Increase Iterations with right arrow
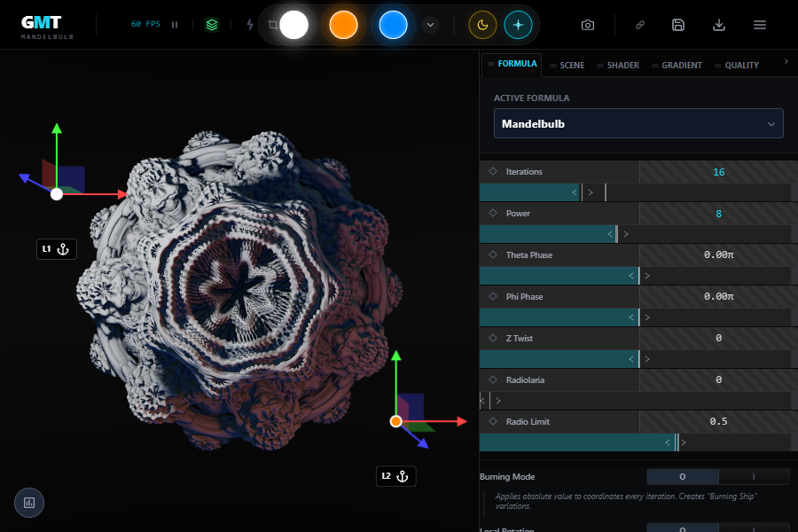Screen dimensions: 798x532 pyautogui.click(x=591, y=192)
